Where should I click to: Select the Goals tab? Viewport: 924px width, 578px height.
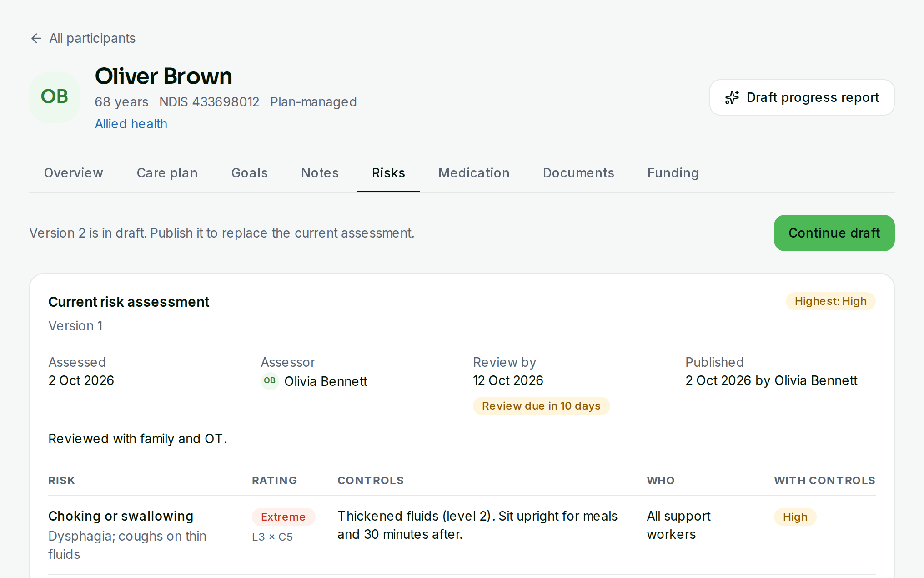point(250,173)
